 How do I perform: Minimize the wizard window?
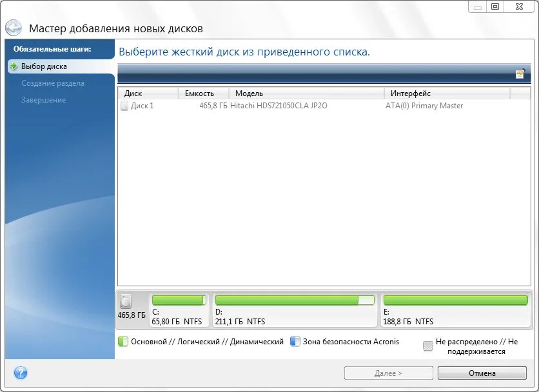(478, 7)
